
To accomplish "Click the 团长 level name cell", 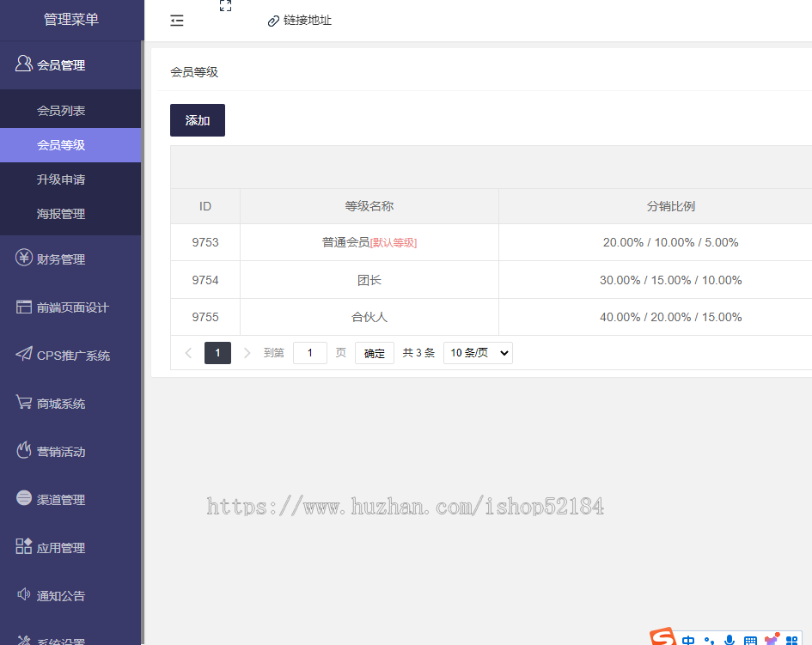I will point(369,280).
